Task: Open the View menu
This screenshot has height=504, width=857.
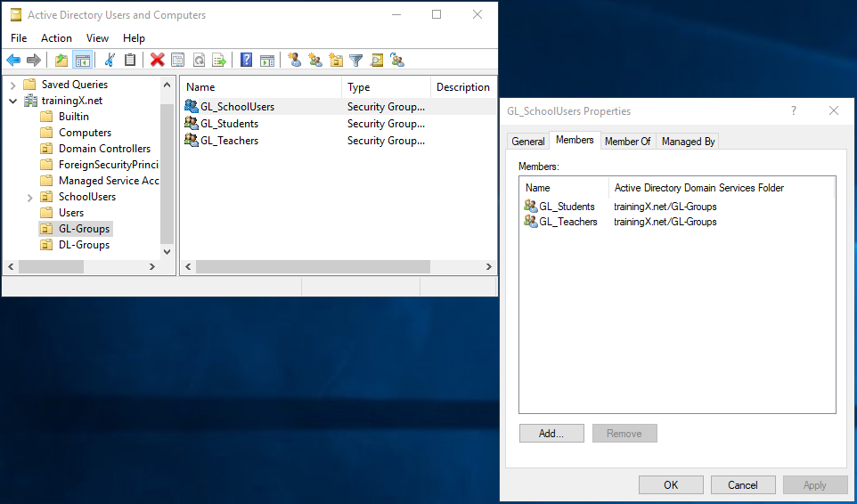Action: coord(97,38)
